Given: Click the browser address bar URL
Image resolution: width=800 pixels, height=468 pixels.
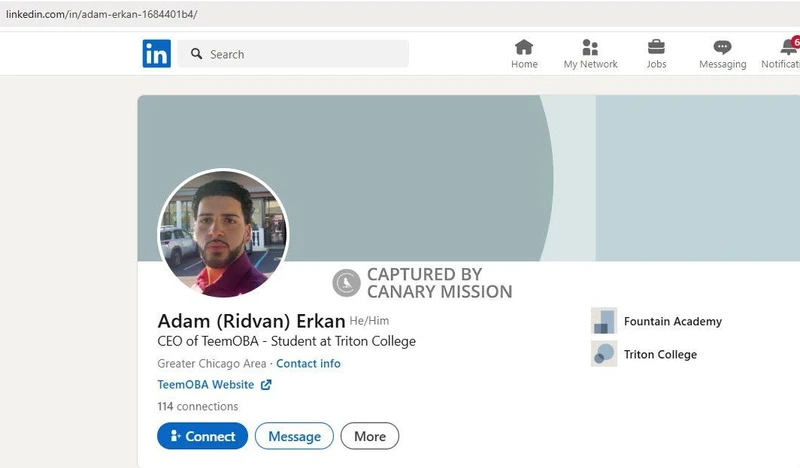Looking at the screenshot, I should pos(102,14).
